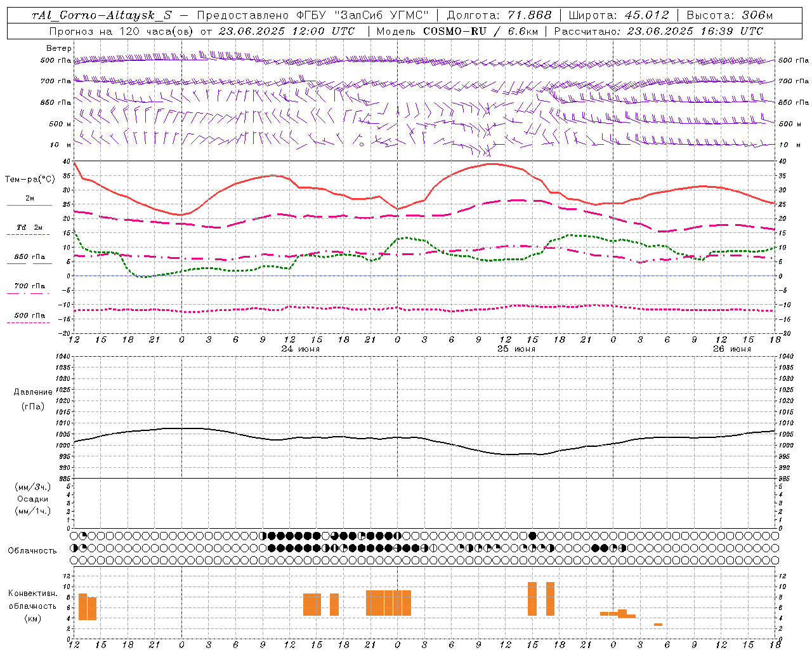Click the Модель COSMO-RU / 6.6км label
This screenshot has height=650, width=812.
pos(457,31)
